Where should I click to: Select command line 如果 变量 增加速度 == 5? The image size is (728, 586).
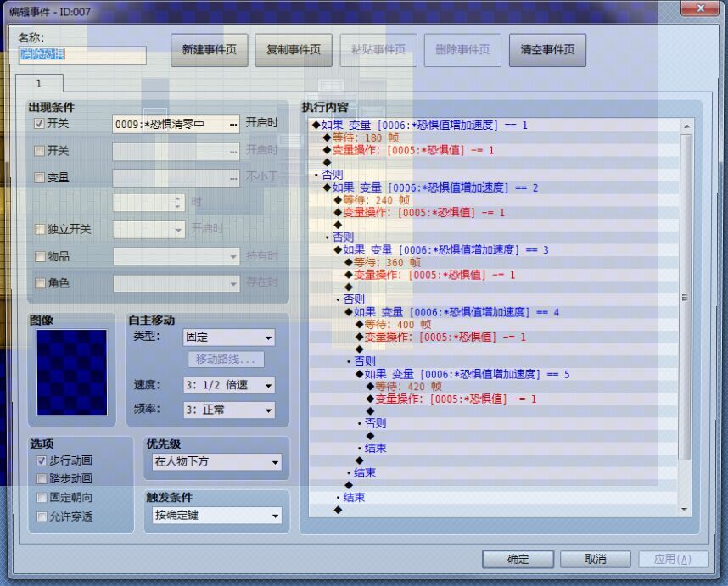pos(467,374)
